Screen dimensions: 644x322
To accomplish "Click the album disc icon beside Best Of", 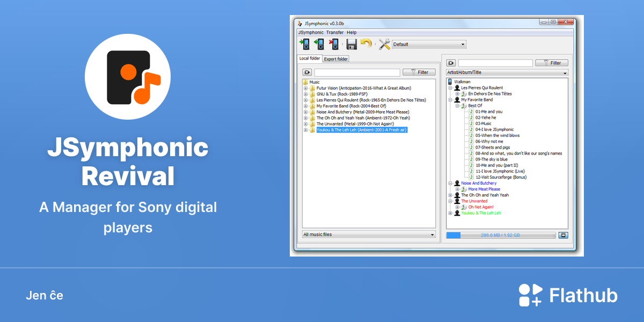I will click(464, 106).
